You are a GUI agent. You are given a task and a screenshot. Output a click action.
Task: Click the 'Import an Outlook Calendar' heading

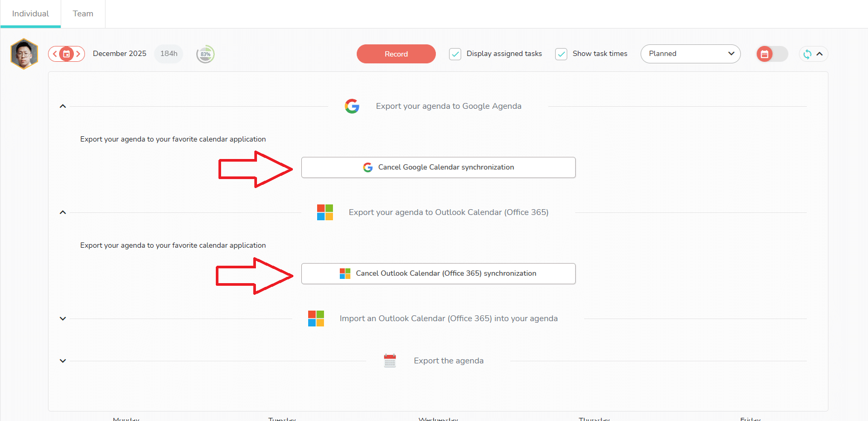[449, 319]
